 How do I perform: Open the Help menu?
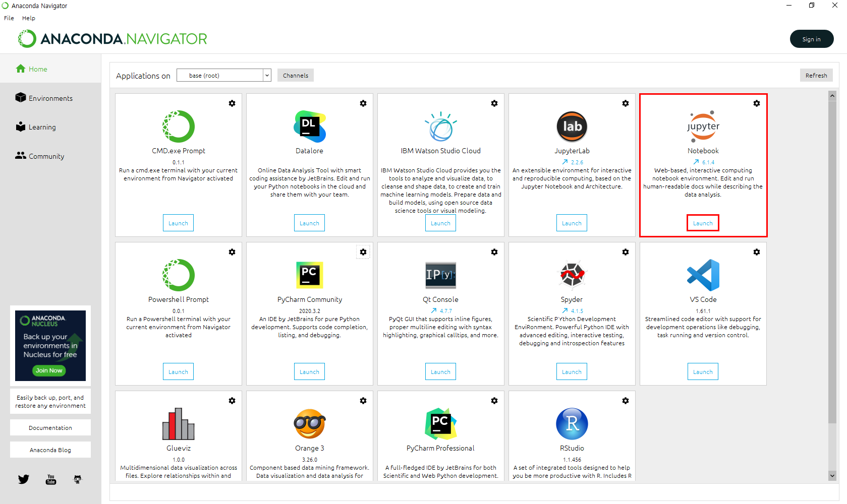coord(29,18)
